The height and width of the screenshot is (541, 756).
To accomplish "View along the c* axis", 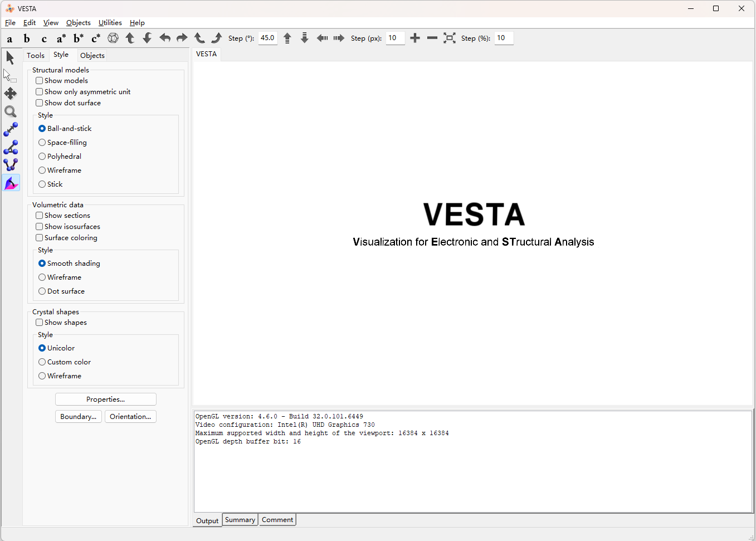I will (x=96, y=38).
